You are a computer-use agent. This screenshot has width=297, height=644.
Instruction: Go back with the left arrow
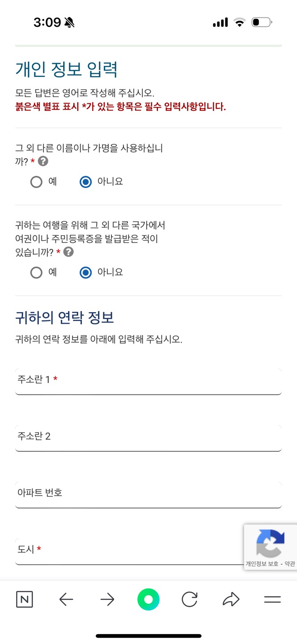pos(66,599)
